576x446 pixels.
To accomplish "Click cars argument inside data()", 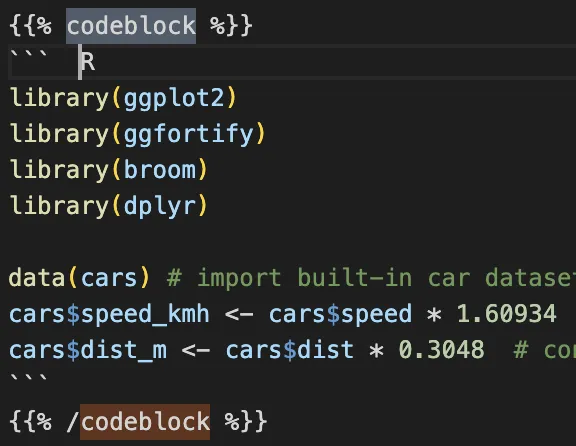I will (x=109, y=278).
